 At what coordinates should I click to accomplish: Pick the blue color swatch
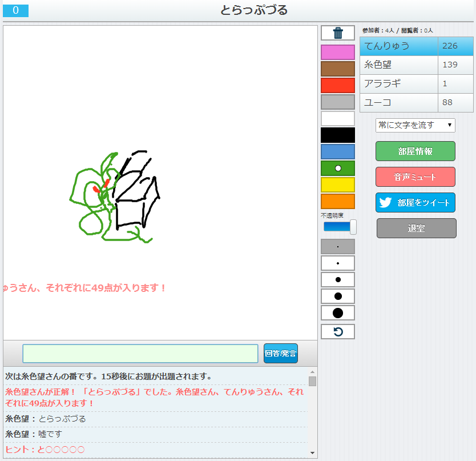click(337, 151)
